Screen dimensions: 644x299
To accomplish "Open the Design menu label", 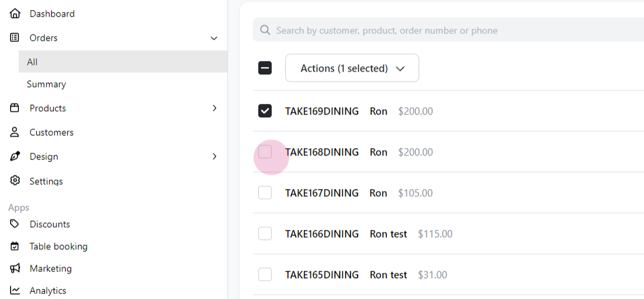I will [x=44, y=156].
